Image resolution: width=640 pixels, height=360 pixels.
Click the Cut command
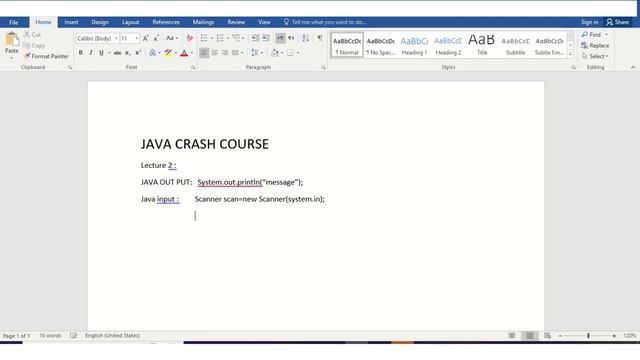[32, 35]
